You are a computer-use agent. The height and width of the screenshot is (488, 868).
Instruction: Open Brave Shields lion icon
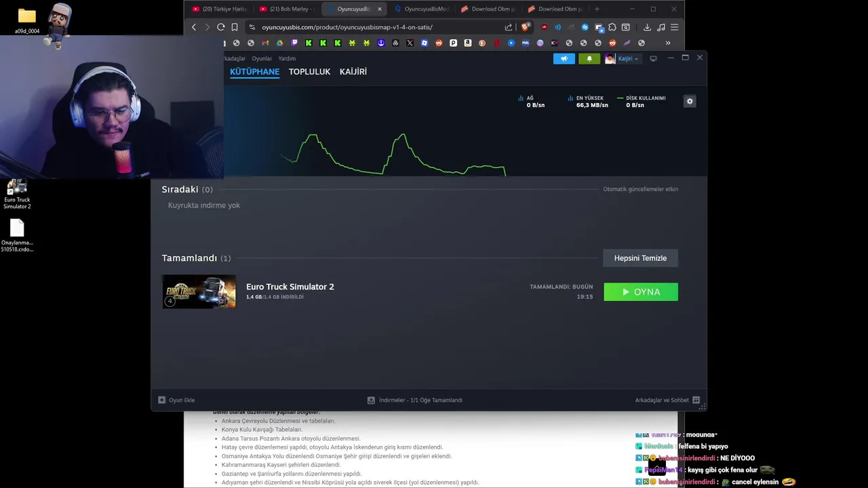[x=525, y=27]
